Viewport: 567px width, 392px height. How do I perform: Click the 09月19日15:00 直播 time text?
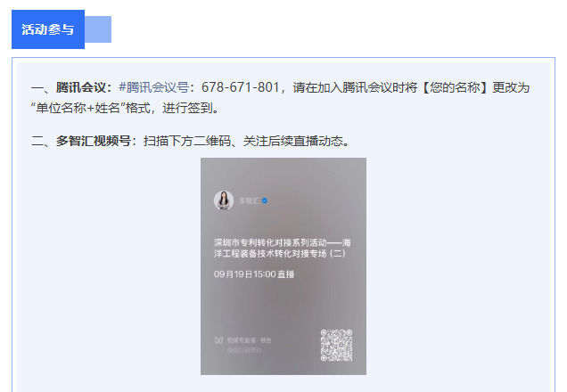[254, 274]
